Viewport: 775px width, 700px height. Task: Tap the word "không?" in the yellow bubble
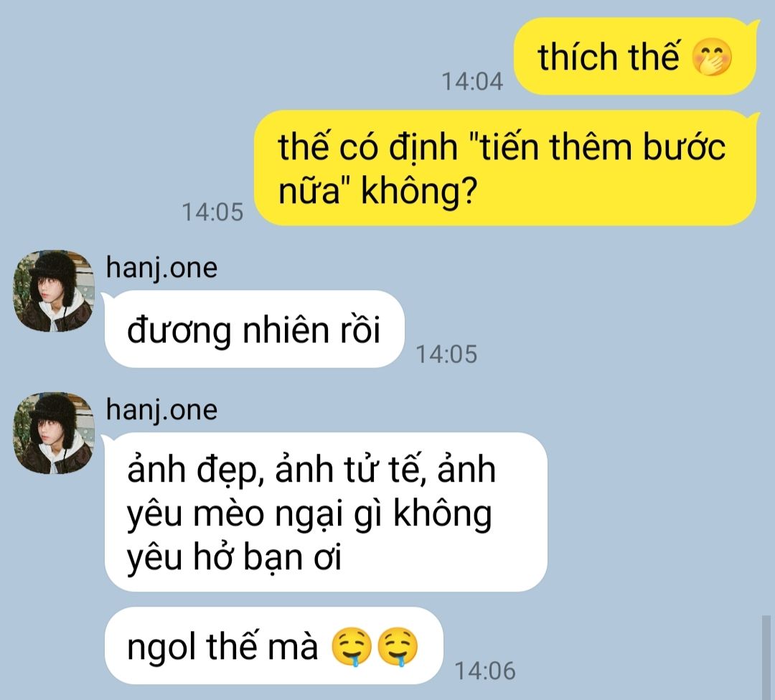coord(419,191)
